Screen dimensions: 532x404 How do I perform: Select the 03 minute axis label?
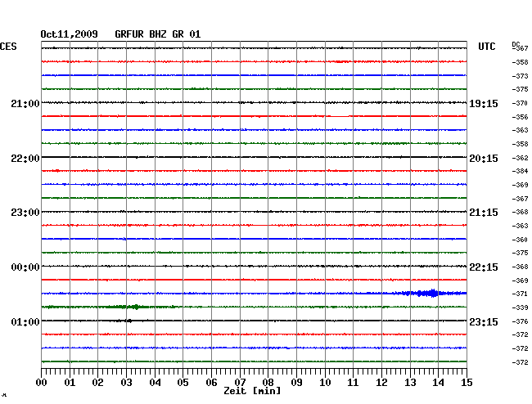(x=126, y=383)
